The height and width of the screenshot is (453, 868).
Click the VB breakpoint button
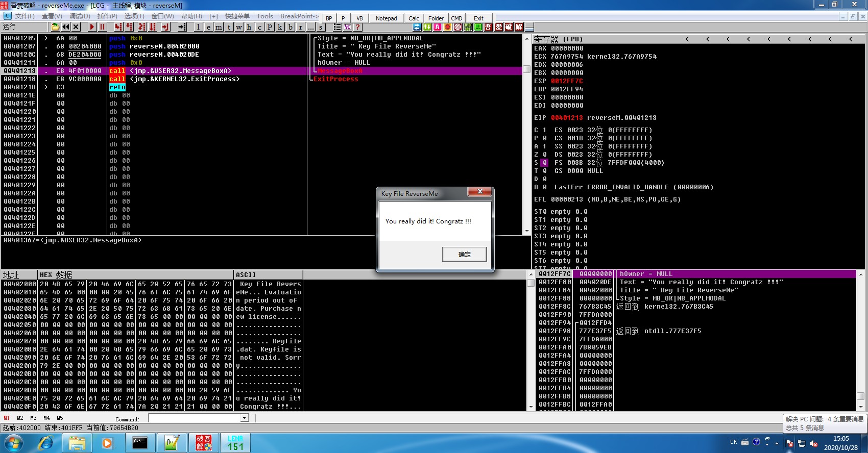tap(360, 18)
